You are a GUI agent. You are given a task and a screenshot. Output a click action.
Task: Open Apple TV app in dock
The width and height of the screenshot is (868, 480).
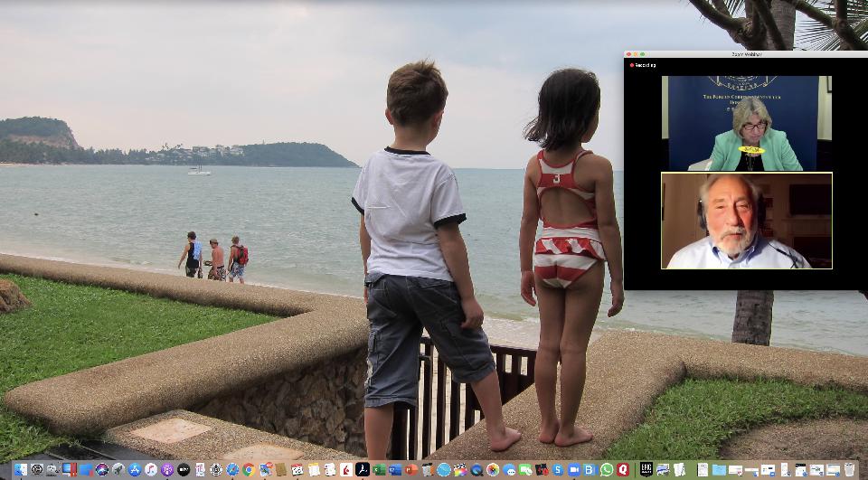pyautogui.click(x=184, y=469)
